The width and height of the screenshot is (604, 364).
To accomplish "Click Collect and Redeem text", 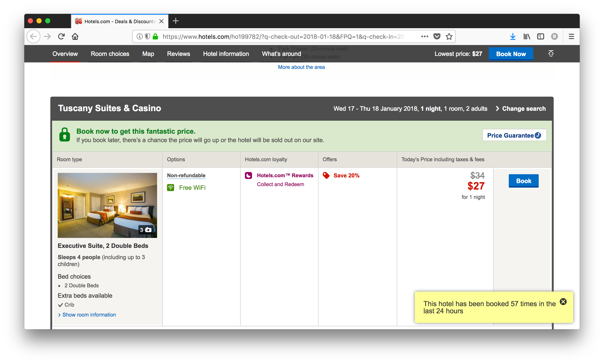I will click(x=281, y=184).
